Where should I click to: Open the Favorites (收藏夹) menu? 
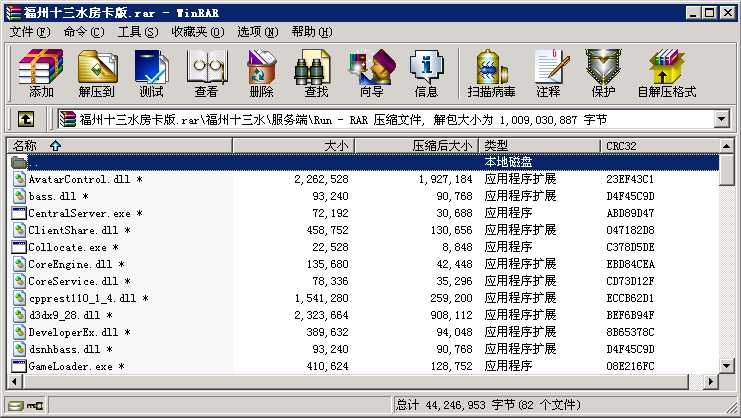198,32
